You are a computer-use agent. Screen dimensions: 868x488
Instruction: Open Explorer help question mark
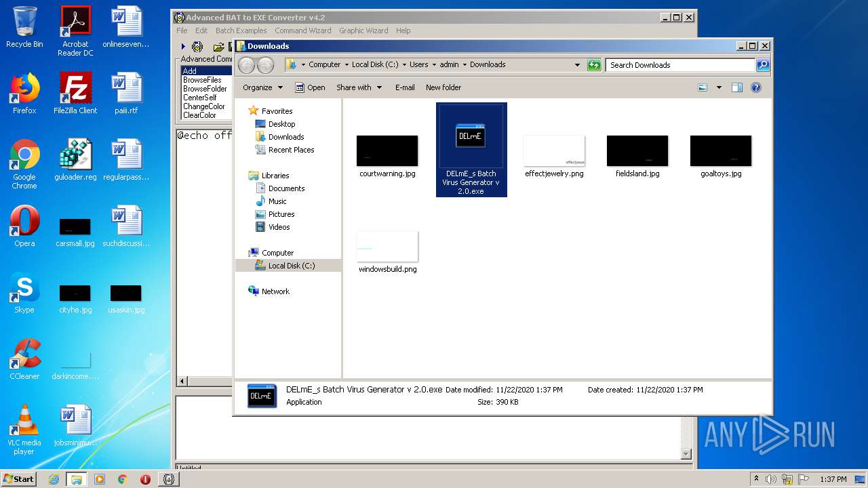point(756,87)
